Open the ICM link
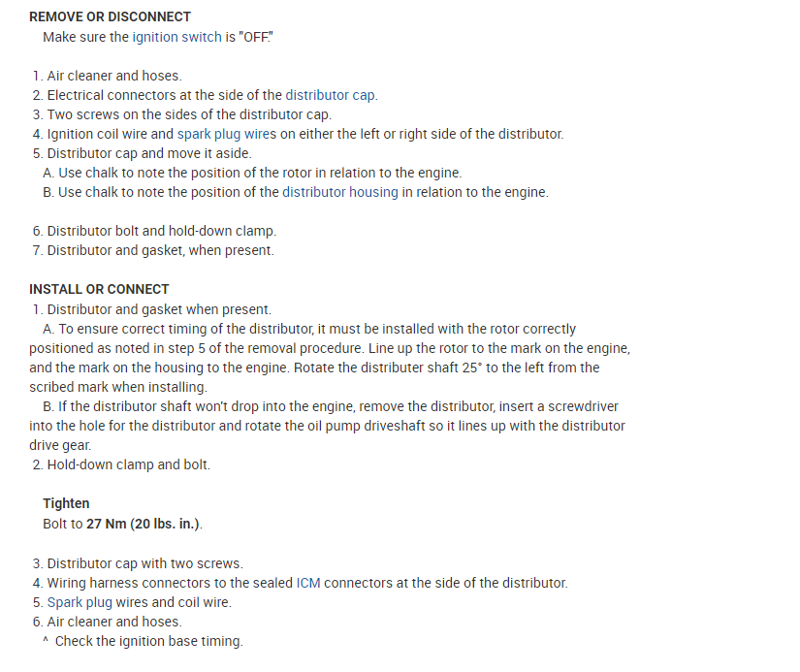This screenshot has height=672, width=800. (307, 583)
